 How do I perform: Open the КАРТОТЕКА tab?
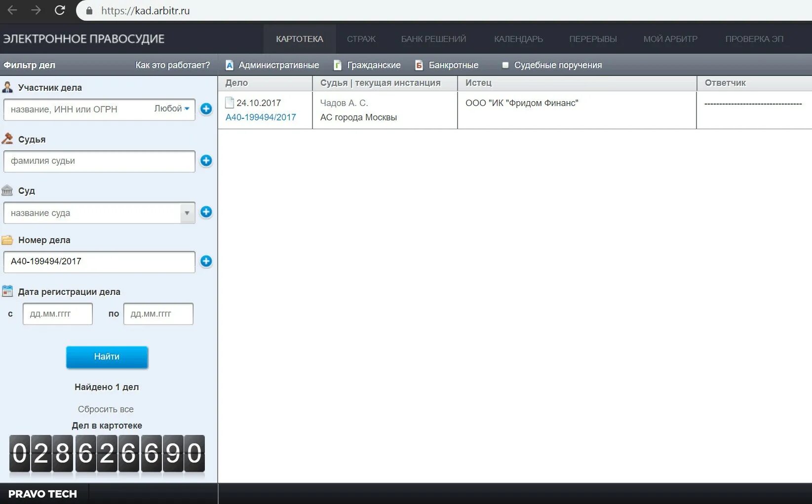pos(300,39)
